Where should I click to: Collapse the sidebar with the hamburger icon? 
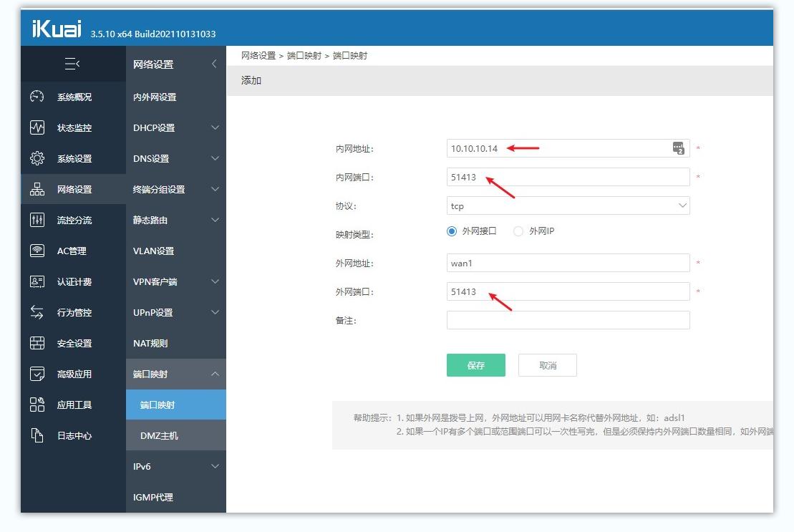[72, 64]
